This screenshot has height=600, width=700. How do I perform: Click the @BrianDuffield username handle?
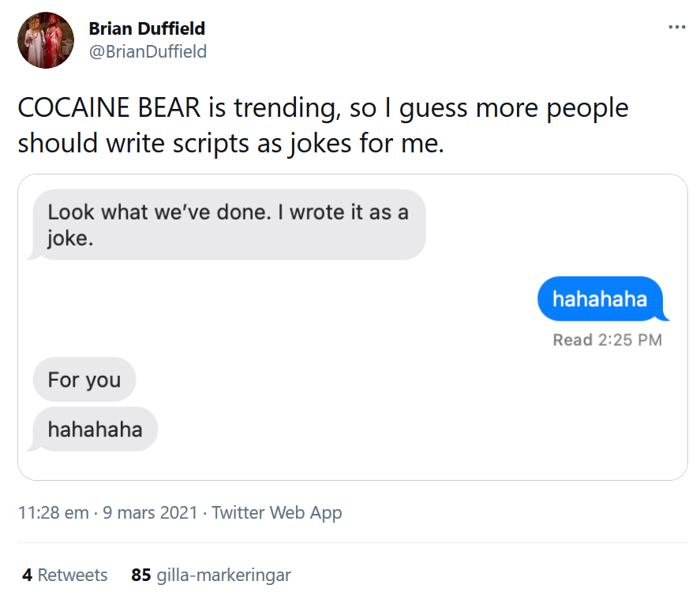pyautogui.click(x=146, y=51)
